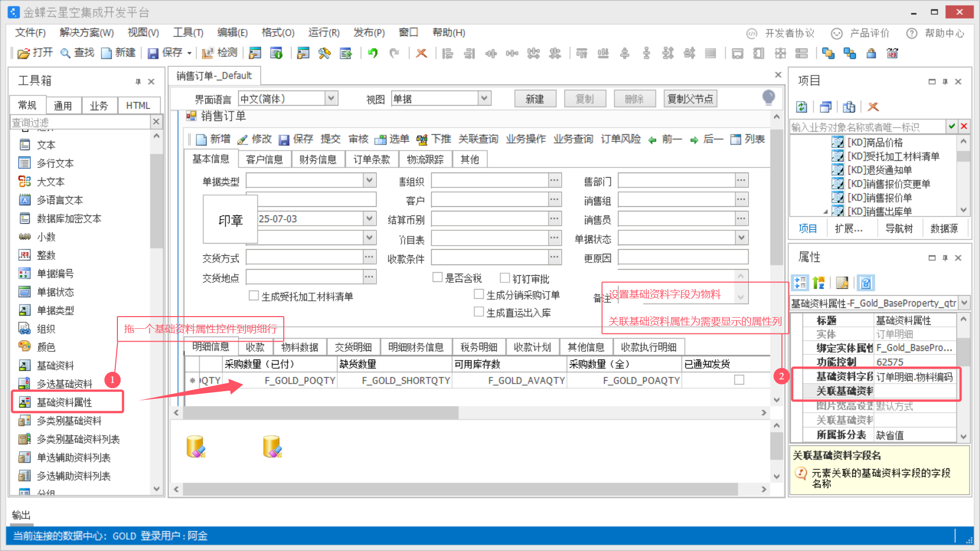Switch to the 导航树 tab
Screen dimensions: 980x551
899,228
